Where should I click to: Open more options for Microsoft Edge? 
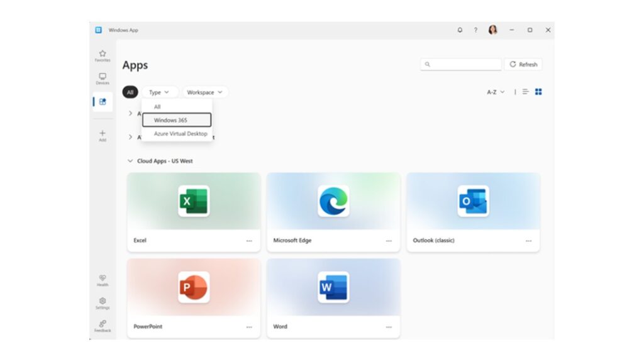tap(389, 241)
